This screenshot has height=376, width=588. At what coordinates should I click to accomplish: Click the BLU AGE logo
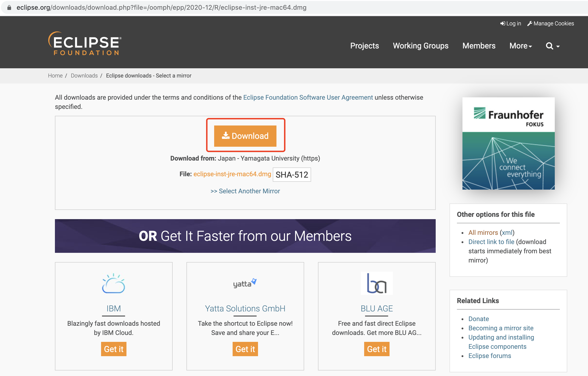[x=377, y=283]
